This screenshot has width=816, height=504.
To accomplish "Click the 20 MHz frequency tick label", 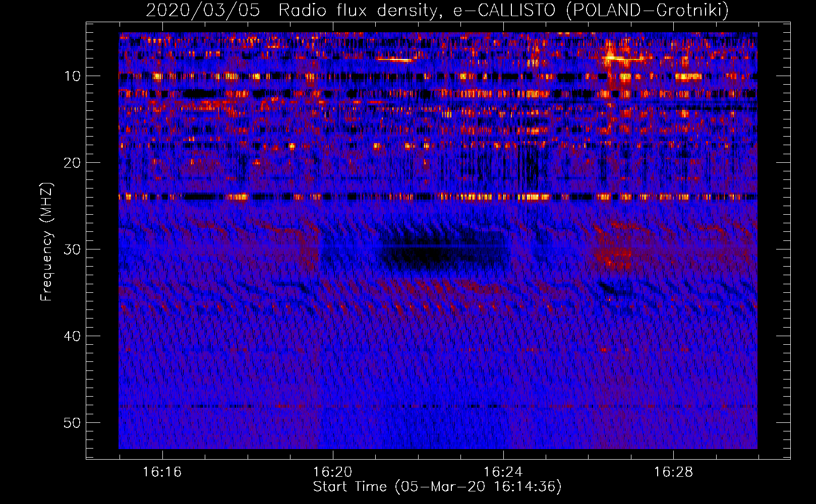I will (73, 163).
